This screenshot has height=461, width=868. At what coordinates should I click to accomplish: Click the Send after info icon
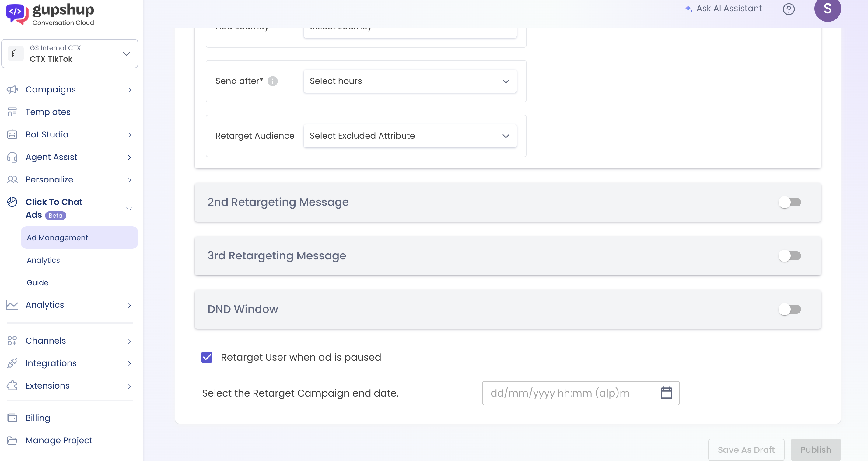273,81
